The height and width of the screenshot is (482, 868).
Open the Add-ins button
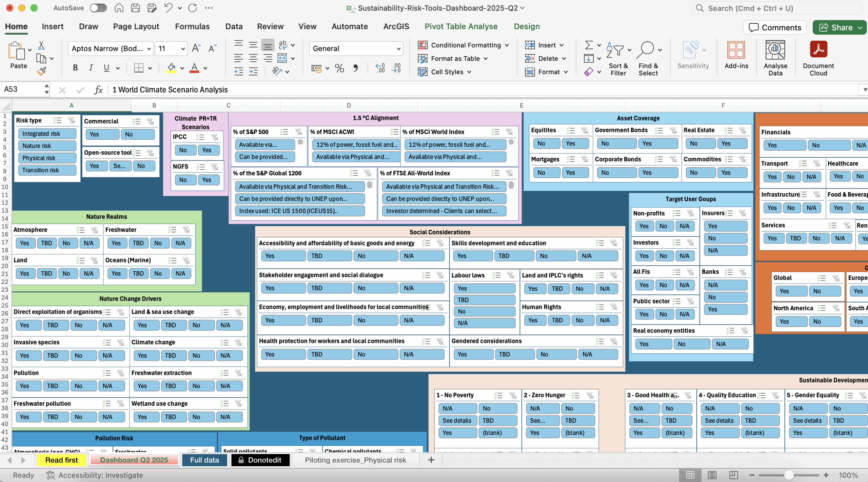point(736,56)
